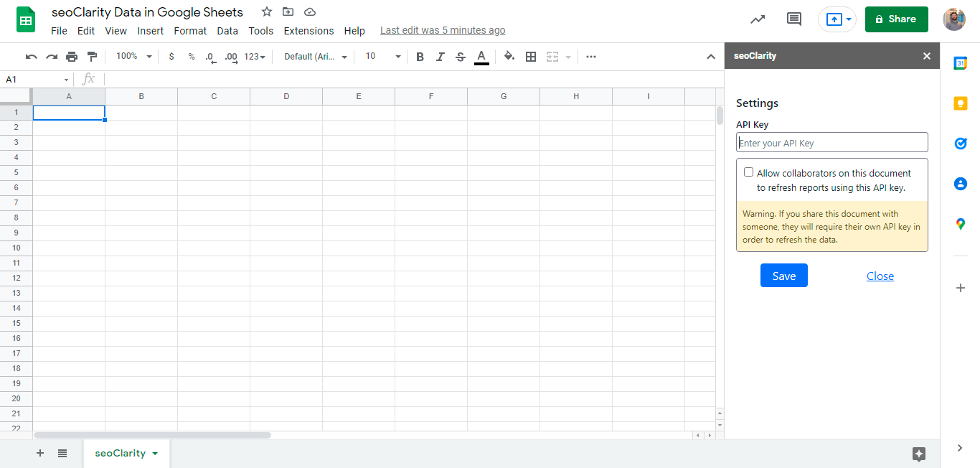Select the Paint format tool
The height and width of the screenshot is (468, 980).
(92, 57)
